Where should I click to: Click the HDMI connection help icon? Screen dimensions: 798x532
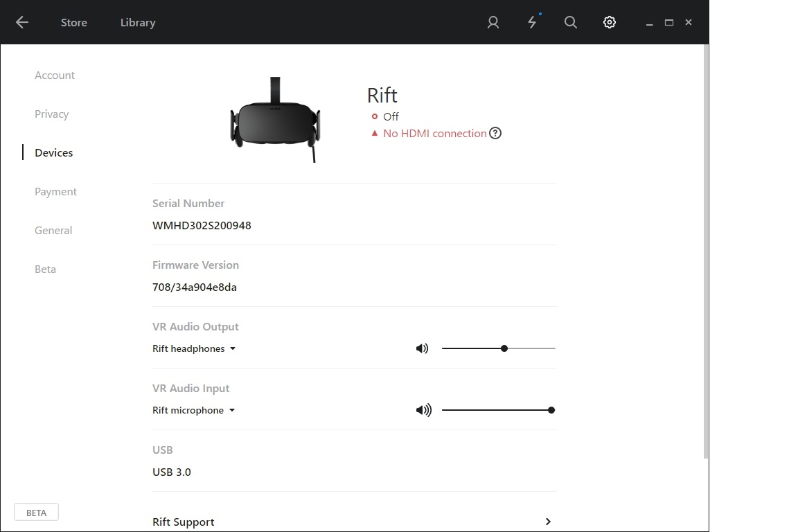coord(495,134)
